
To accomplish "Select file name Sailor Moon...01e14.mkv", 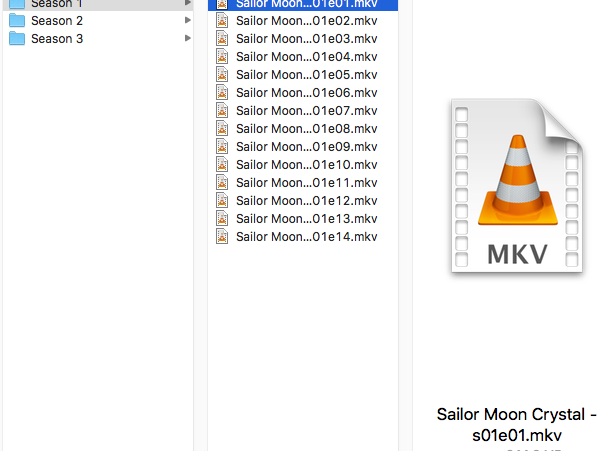I will [x=307, y=236].
